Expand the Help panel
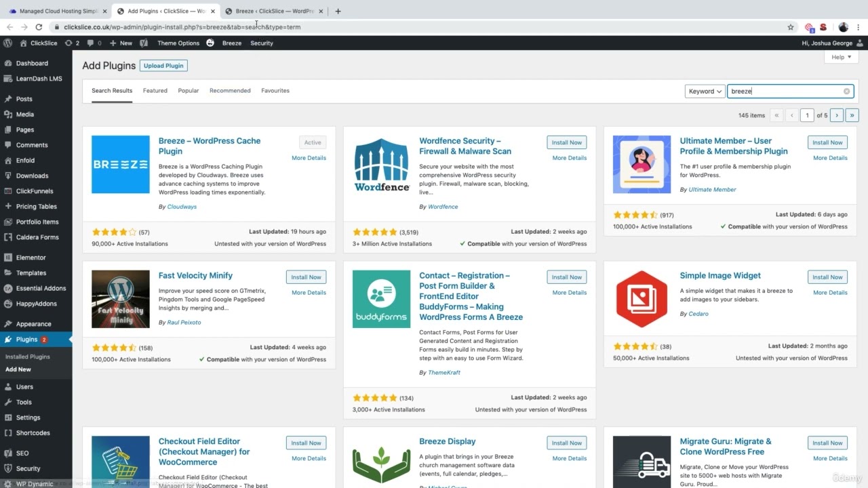The width and height of the screenshot is (868, 488). click(842, 57)
